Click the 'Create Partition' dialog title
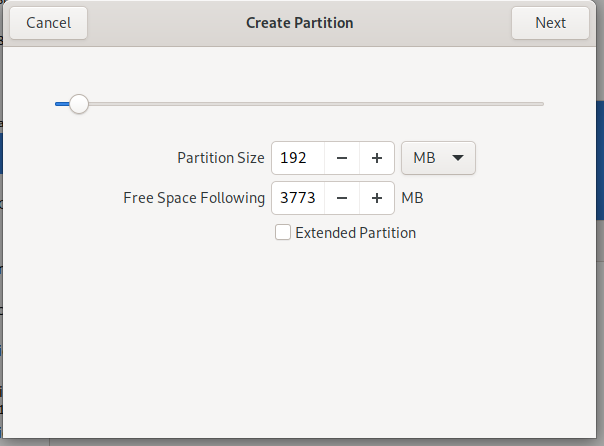The height and width of the screenshot is (446, 604). pyautogui.click(x=300, y=23)
